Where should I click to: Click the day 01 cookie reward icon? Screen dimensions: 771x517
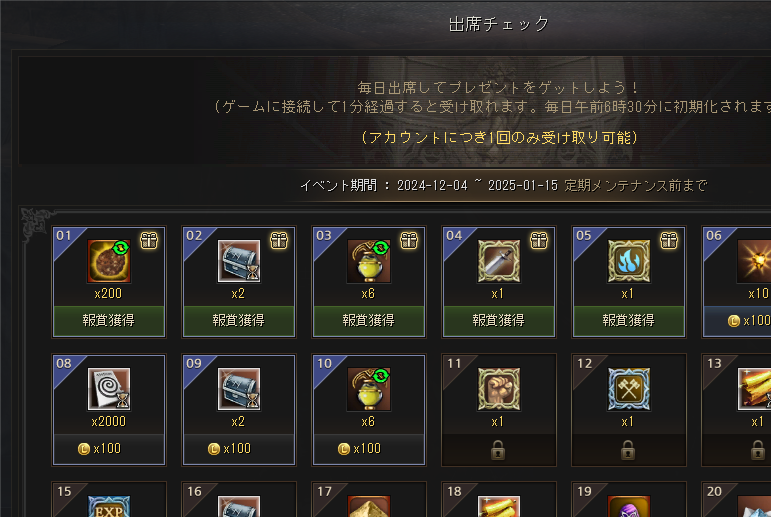(109, 261)
